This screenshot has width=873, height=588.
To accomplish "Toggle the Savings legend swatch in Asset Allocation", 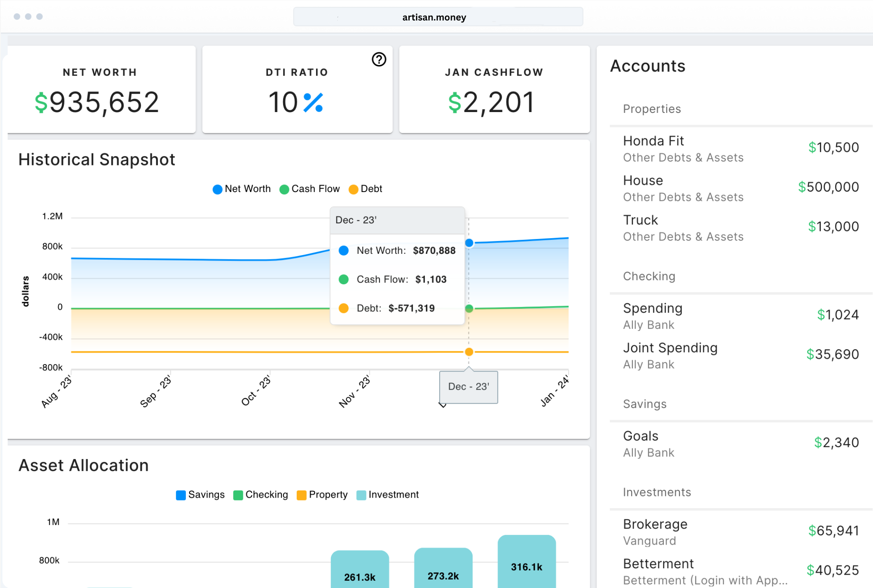I will click(x=181, y=495).
